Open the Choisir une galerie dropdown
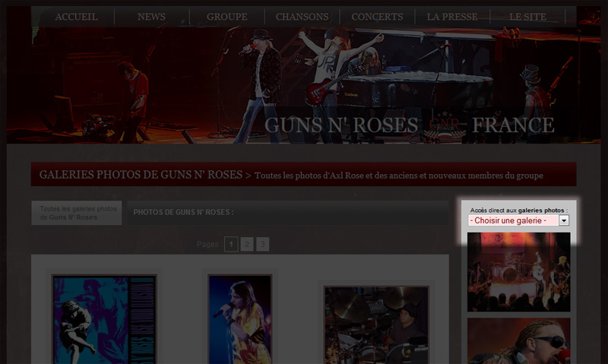 point(518,220)
